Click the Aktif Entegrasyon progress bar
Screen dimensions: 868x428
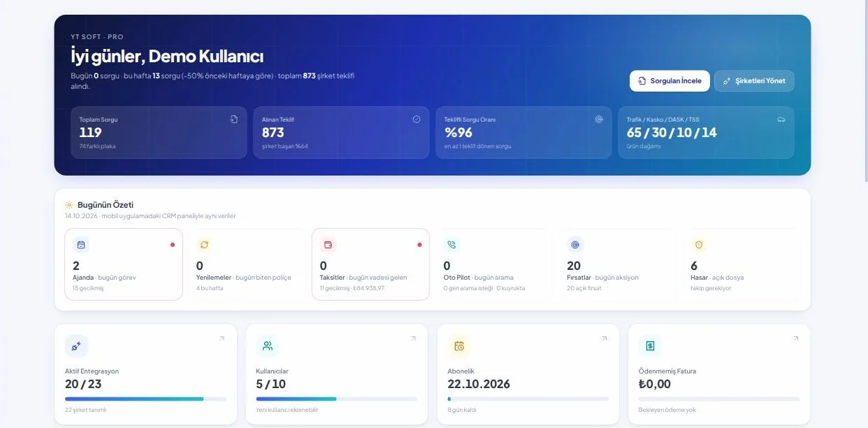[x=145, y=399]
